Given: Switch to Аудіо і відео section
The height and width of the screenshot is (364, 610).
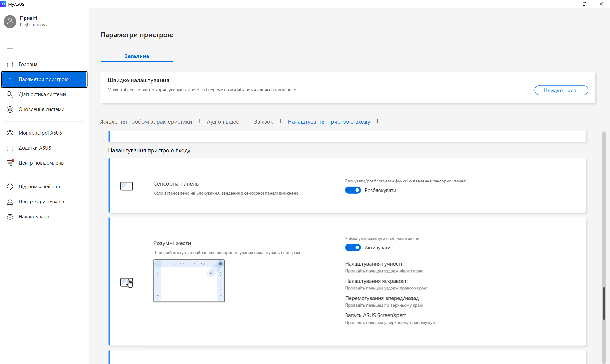Looking at the screenshot, I should pyautogui.click(x=223, y=122).
